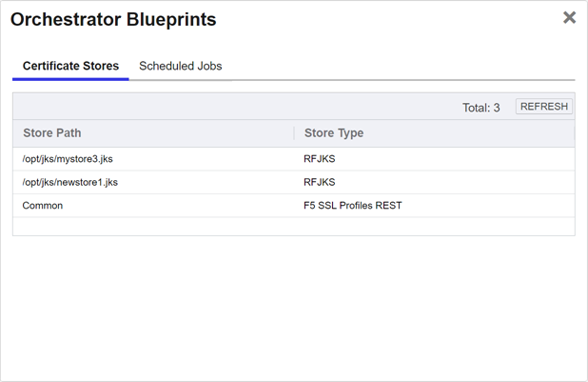Click RFJKS type in the mystore3.jks row
Screen dimensions: 588x382
(x=320, y=159)
